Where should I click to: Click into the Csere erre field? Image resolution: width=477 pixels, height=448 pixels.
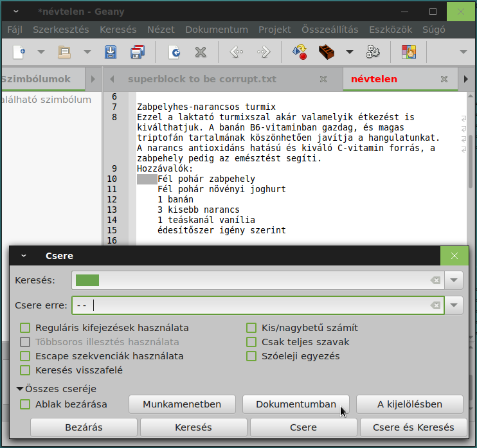[258, 305]
